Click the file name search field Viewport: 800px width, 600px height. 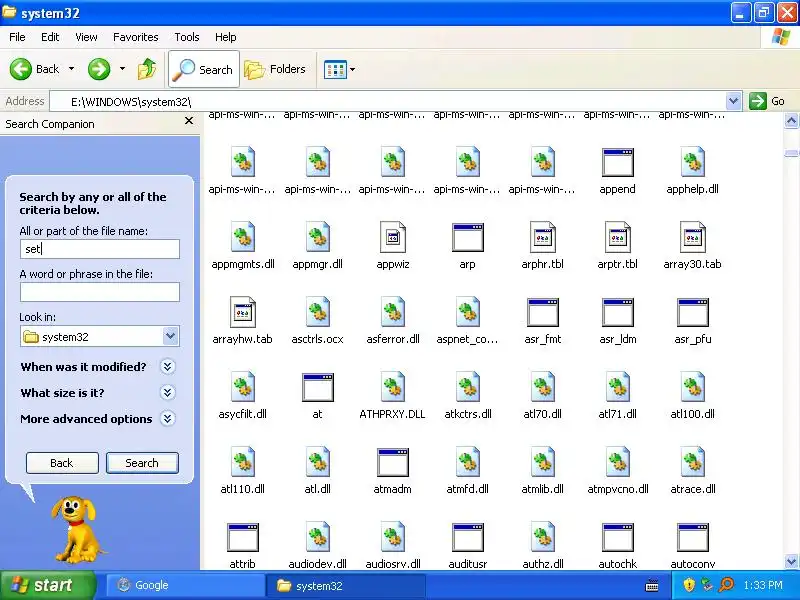coord(100,249)
